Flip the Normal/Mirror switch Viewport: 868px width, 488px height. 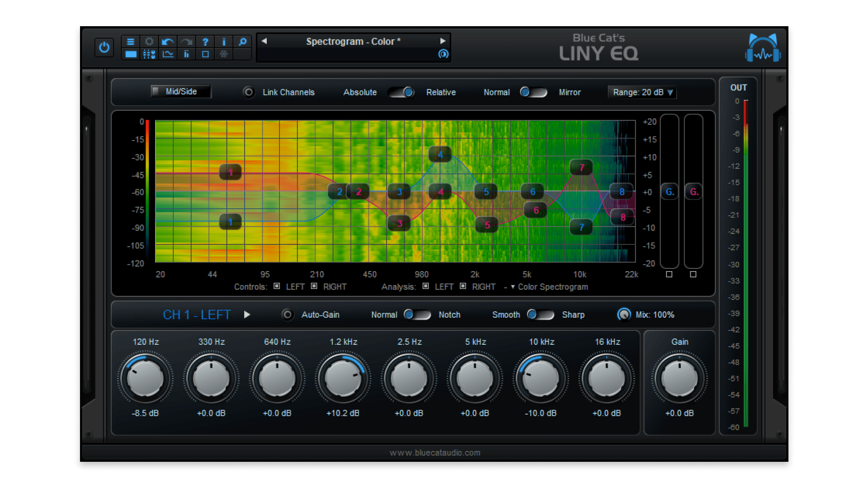click(533, 92)
